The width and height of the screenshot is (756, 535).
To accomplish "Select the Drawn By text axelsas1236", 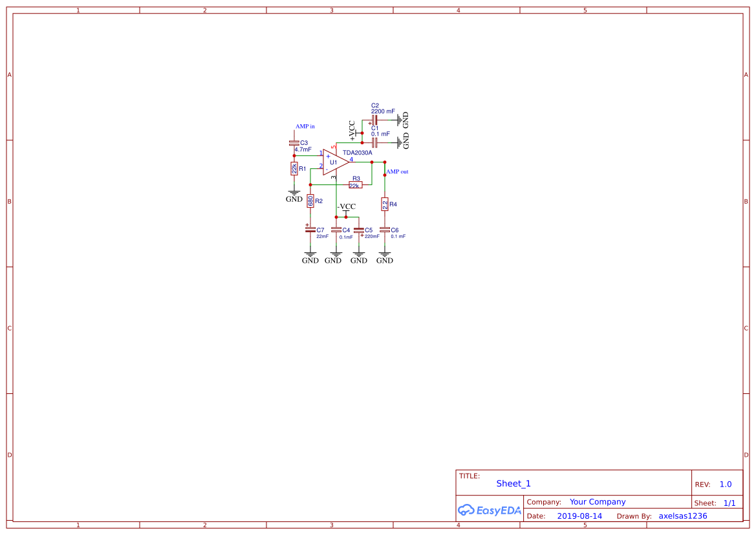I will [682, 516].
